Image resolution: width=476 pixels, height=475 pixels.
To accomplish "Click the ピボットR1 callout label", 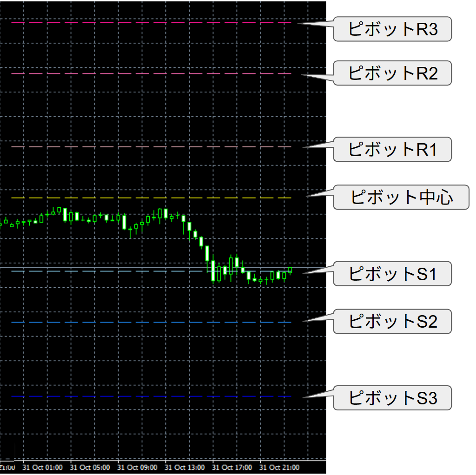I will tap(392, 149).
